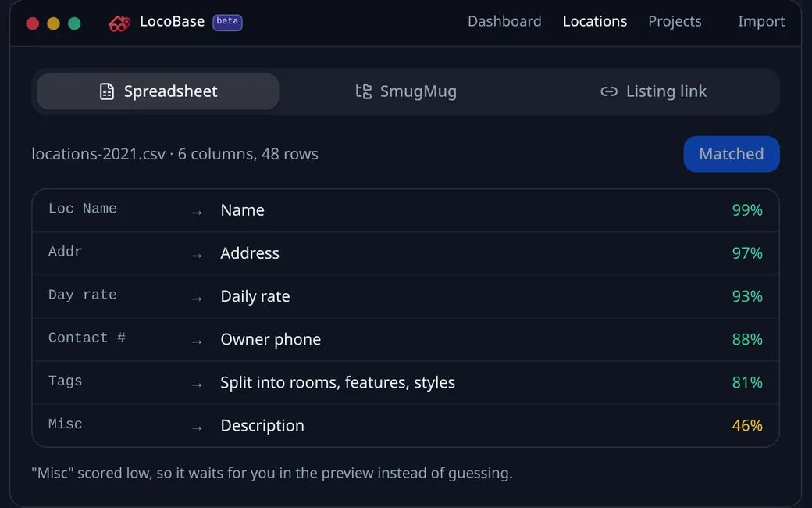Click the "Daily rate" target field

click(255, 296)
